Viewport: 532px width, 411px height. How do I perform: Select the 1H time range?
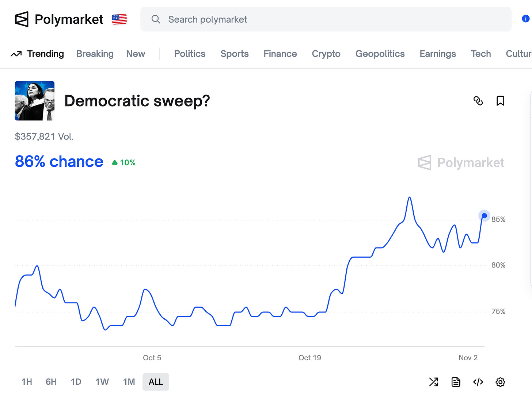coord(27,382)
